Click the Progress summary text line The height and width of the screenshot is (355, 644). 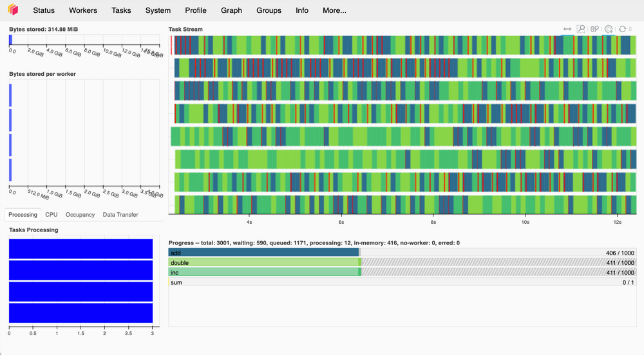pos(314,242)
